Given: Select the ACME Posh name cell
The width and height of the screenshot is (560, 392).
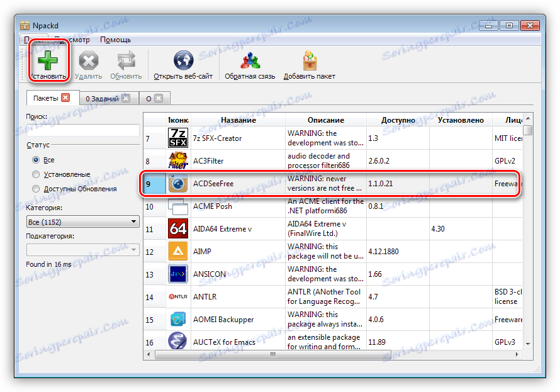Looking at the screenshot, I should (238, 206).
